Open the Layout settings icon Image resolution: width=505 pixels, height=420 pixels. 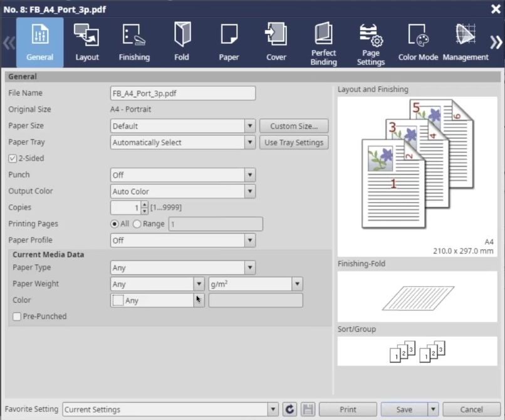tap(87, 42)
